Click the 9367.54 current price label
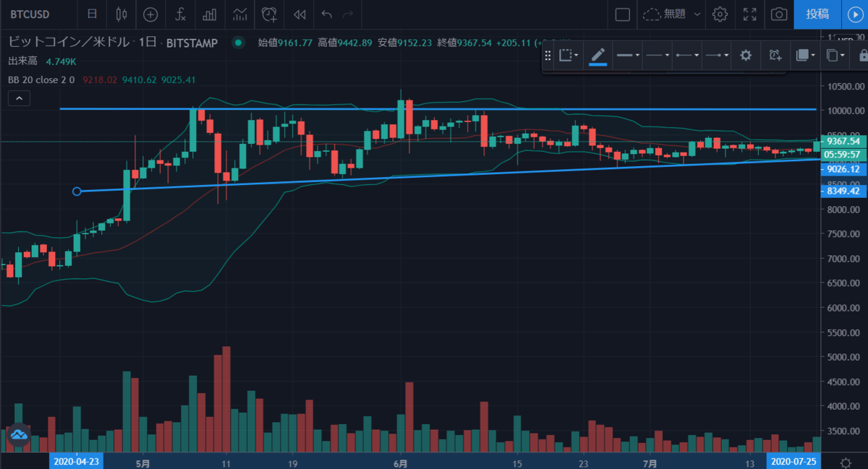This screenshot has height=469, width=868. [x=843, y=142]
